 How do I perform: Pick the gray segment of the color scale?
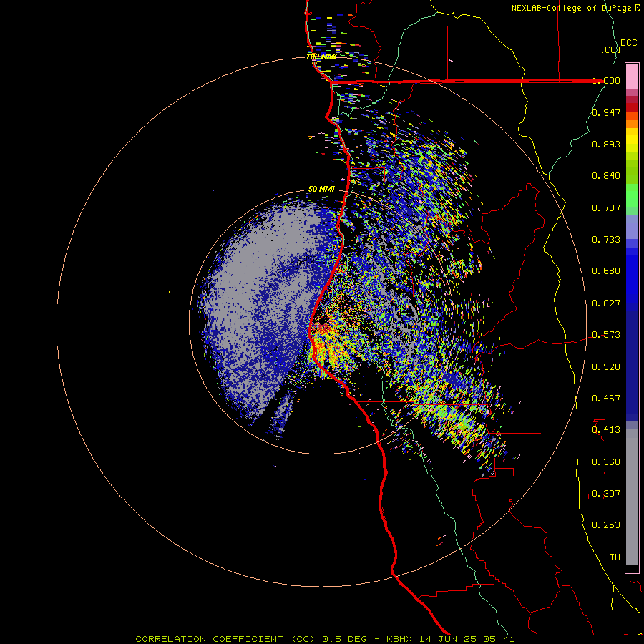coord(632,497)
